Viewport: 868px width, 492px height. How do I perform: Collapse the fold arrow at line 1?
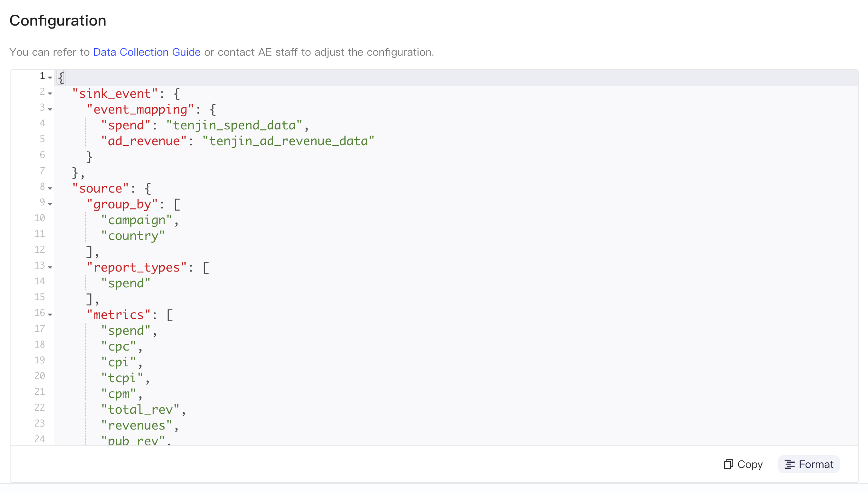point(50,77)
